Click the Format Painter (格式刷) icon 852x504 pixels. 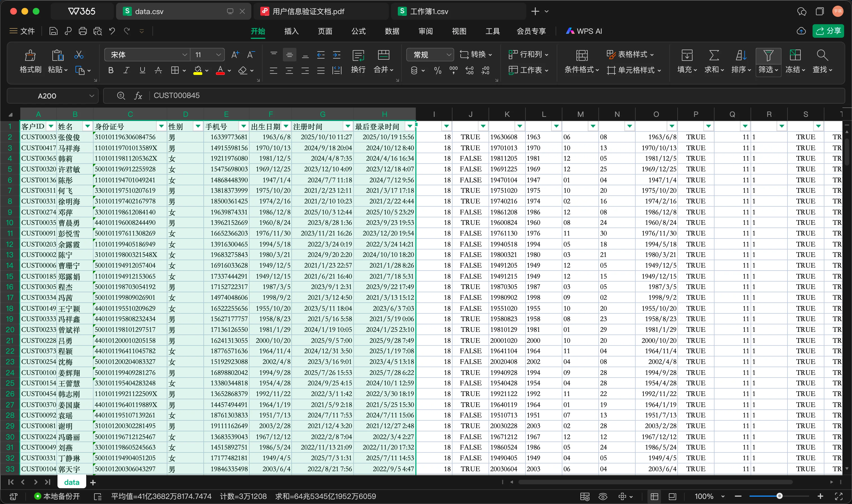click(30, 56)
